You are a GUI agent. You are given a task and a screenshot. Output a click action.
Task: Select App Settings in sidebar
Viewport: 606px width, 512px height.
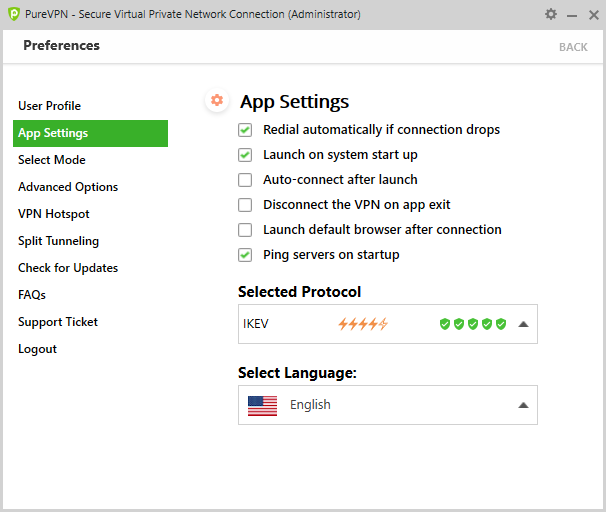(x=90, y=133)
